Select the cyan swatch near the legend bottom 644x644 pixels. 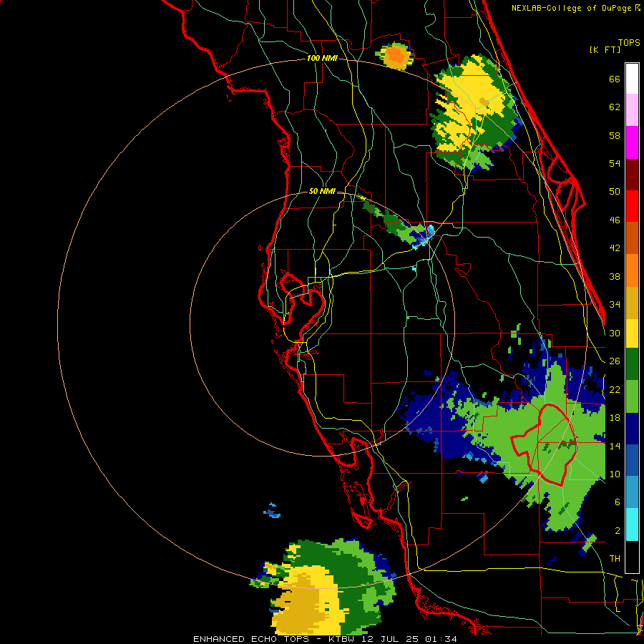tap(632, 525)
